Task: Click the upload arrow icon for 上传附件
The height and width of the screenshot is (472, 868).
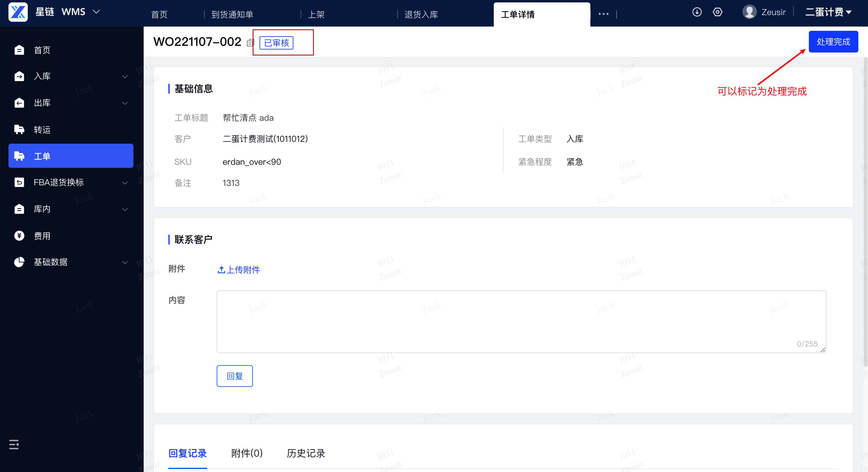Action: click(x=221, y=269)
